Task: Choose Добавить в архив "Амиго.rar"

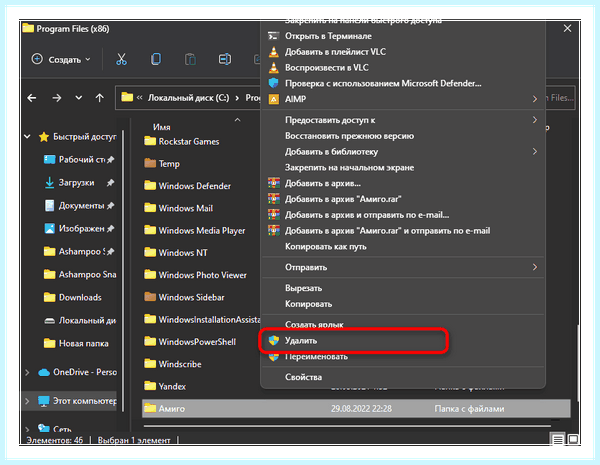Action: pyautogui.click(x=403, y=199)
